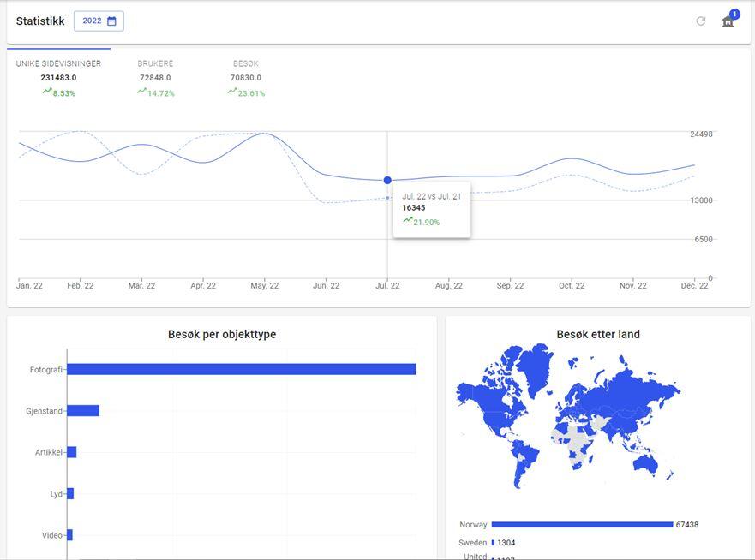
Task: Click the Statistikk page title
Action: click(39, 21)
